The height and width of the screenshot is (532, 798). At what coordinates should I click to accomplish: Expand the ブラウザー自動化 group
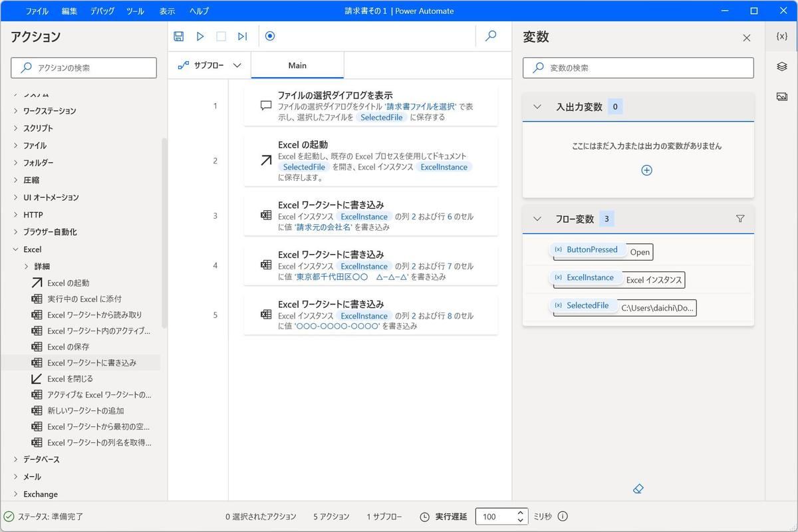[16, 232]
